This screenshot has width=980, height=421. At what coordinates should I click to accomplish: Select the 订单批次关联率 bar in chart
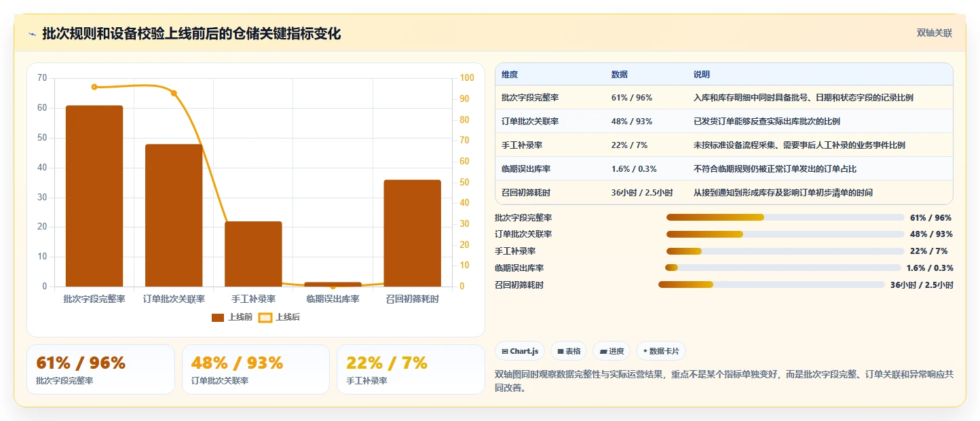174,215
